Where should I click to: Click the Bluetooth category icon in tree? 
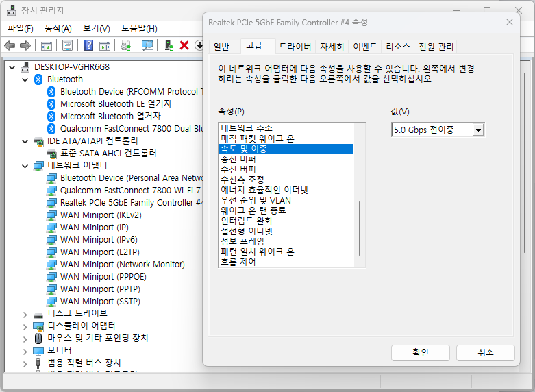38,79
